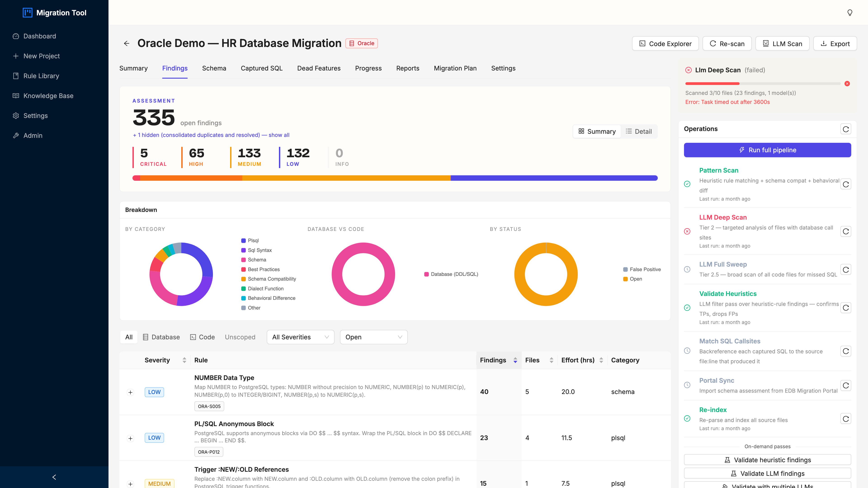
Task: Click Validate LLM findings button
Action: tap(767, 473)
